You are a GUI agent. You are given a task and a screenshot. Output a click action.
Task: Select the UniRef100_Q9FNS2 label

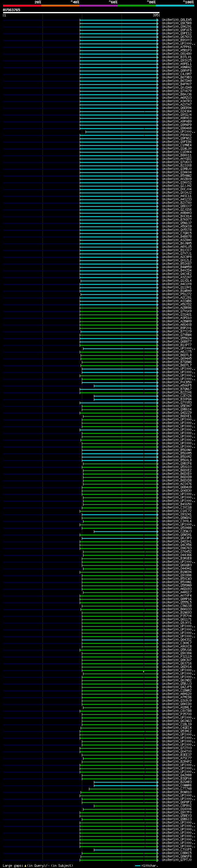(176, 139)
